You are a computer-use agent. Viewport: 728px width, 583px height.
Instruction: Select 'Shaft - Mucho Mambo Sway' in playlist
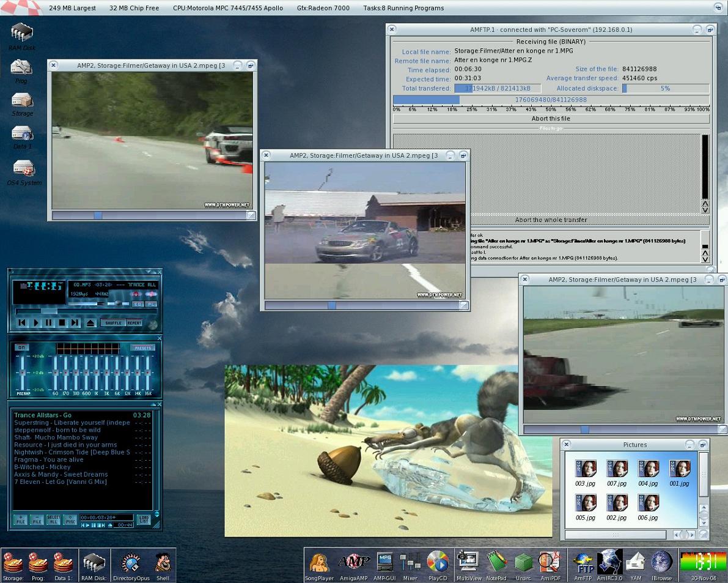coord(56,437)
